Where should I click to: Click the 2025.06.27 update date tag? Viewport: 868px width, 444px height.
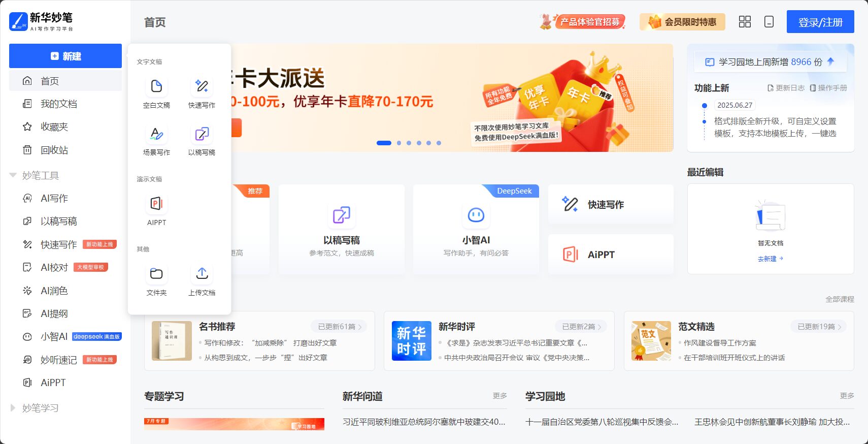click(x=735, y=105)
